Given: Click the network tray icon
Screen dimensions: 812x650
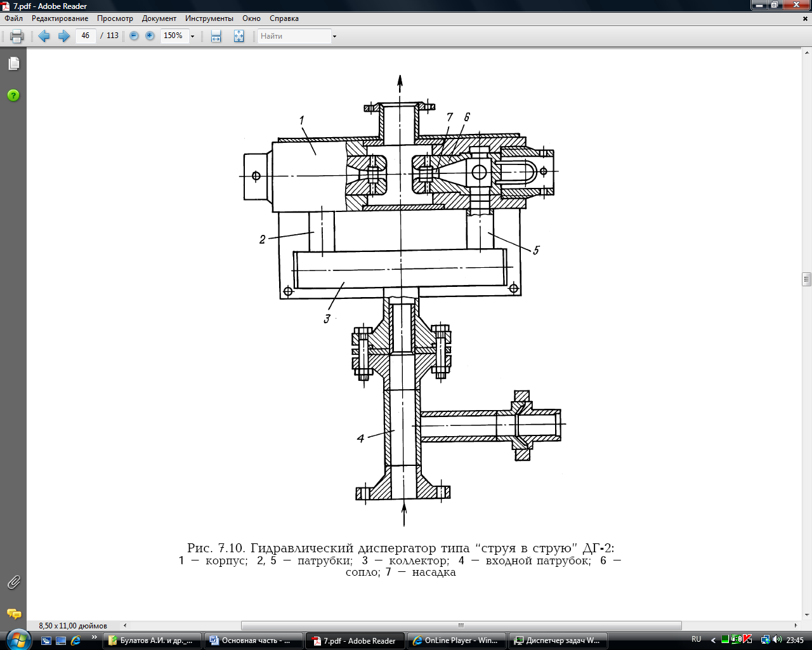Looking at the screenshot, I should 766,640.
